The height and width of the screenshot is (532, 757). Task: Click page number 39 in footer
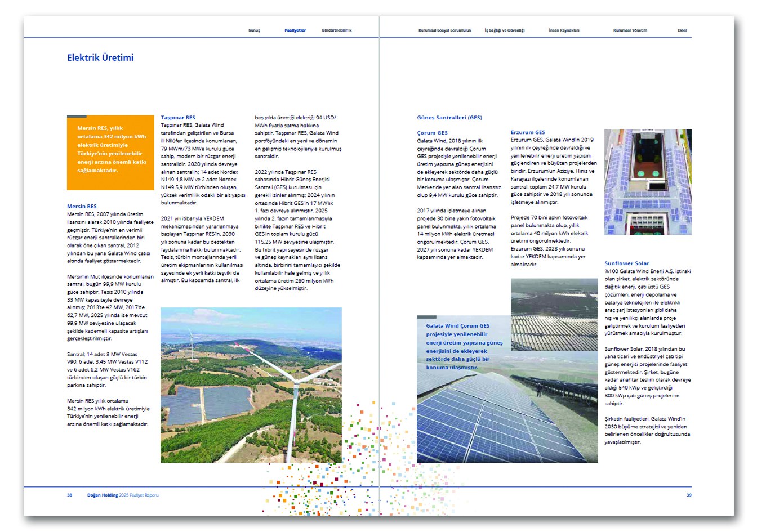tap(689, 495)
